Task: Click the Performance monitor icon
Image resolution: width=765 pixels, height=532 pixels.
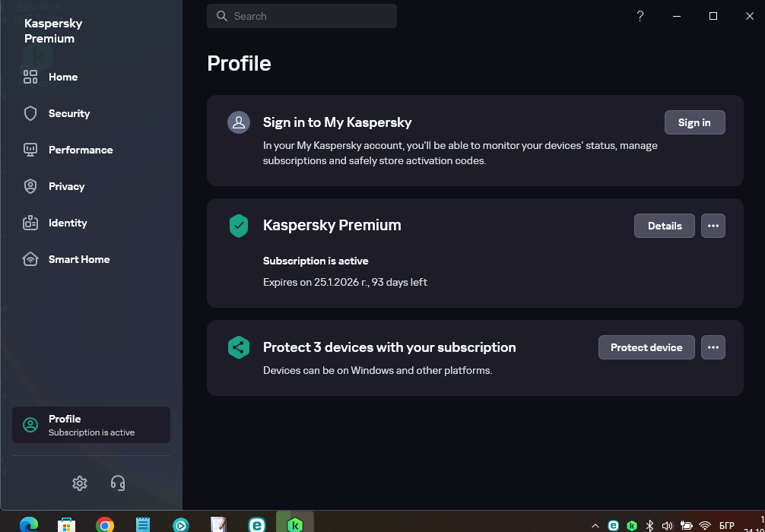Action: (30, 150)
